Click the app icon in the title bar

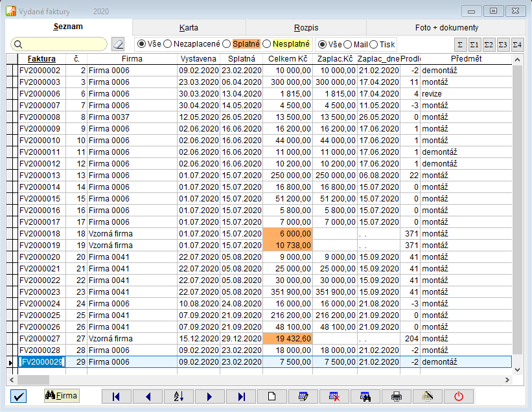point(11,11)
